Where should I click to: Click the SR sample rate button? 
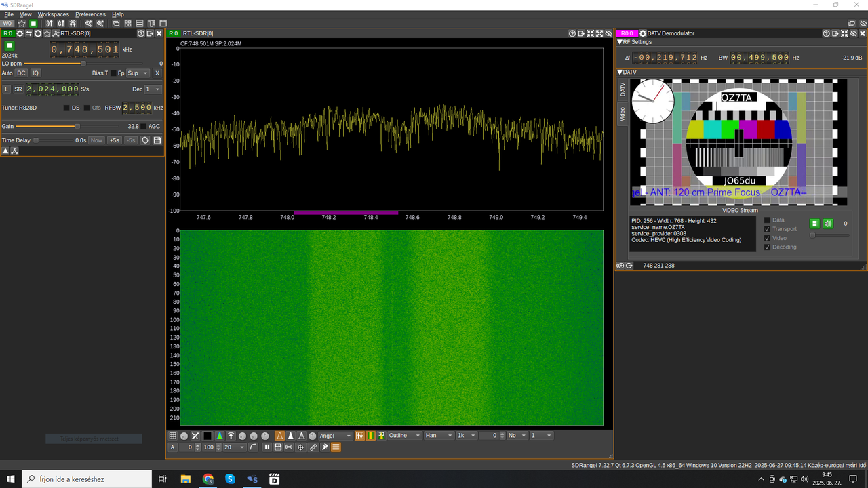tap(18, 89)
